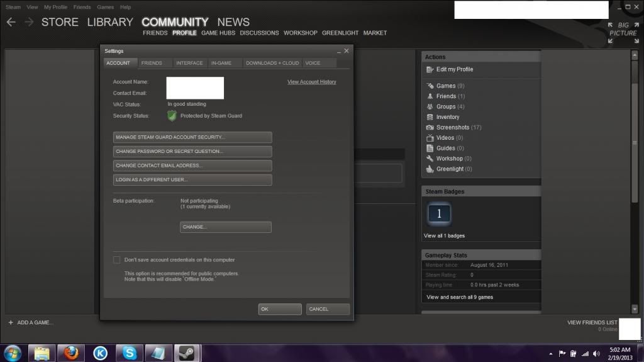
Task: Click the Screenshots camera icon
Action: coord(430,128)
